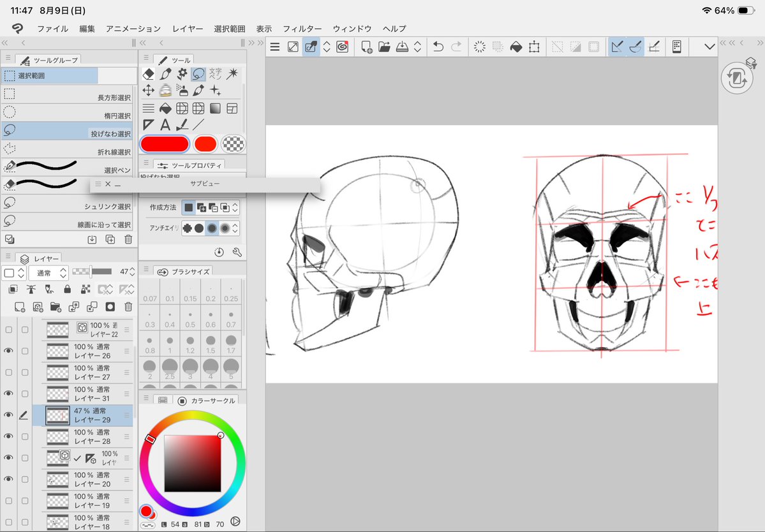Create a new layer folder
The width and height of the screenshot is (765, 532).
[56, 307]
